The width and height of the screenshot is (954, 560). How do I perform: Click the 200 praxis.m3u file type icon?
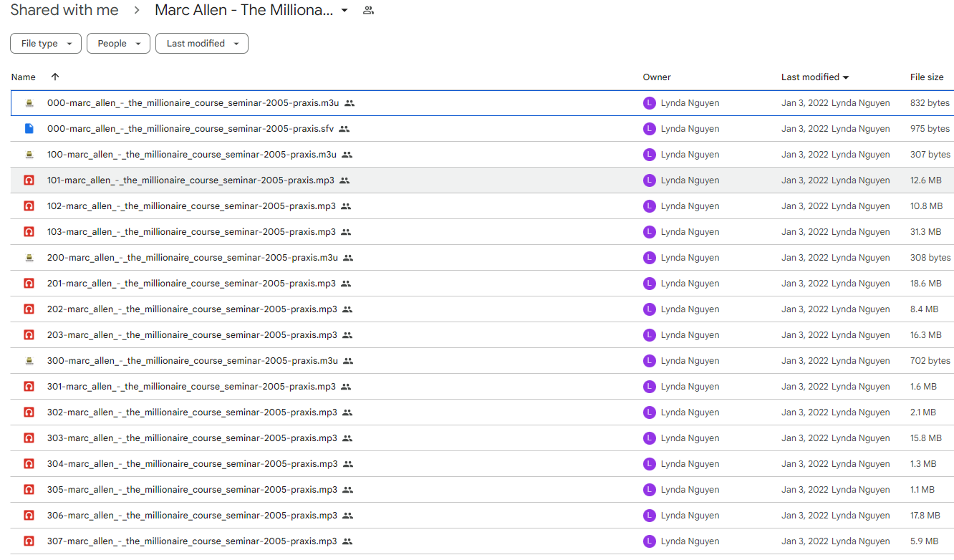29,258
